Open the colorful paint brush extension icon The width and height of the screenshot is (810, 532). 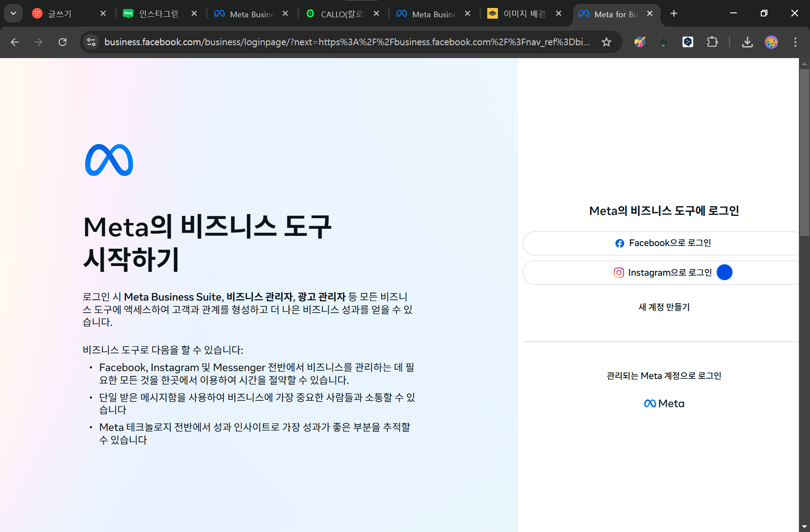639,42
